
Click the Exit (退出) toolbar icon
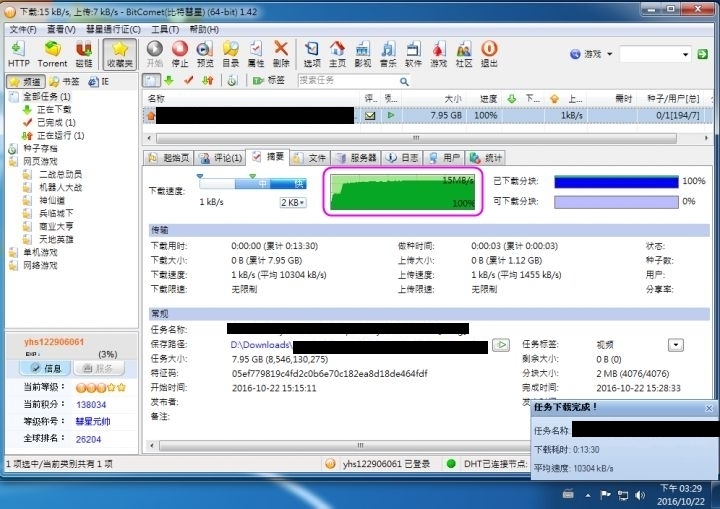tap(489, 54)
